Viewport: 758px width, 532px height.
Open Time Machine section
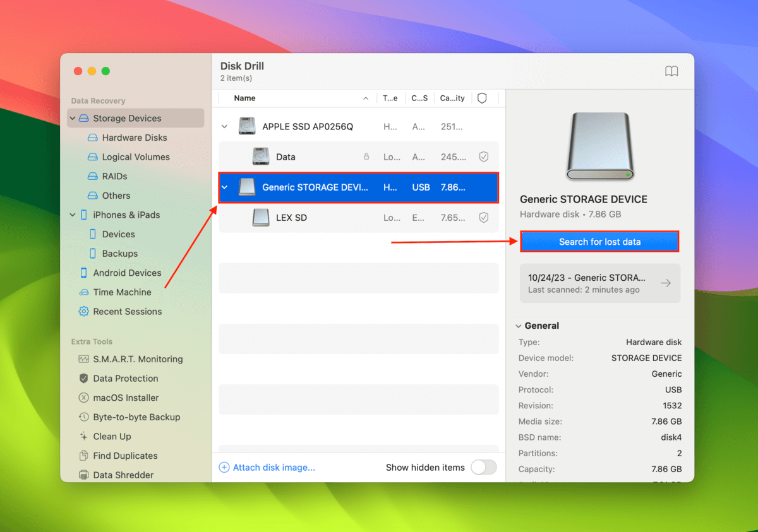tap(121, 292)
